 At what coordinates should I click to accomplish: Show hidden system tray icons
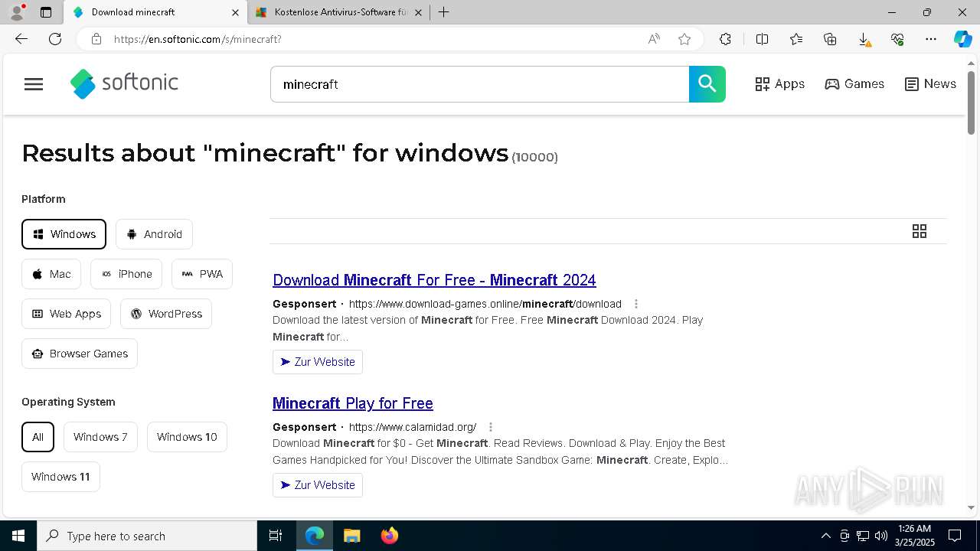825,536
